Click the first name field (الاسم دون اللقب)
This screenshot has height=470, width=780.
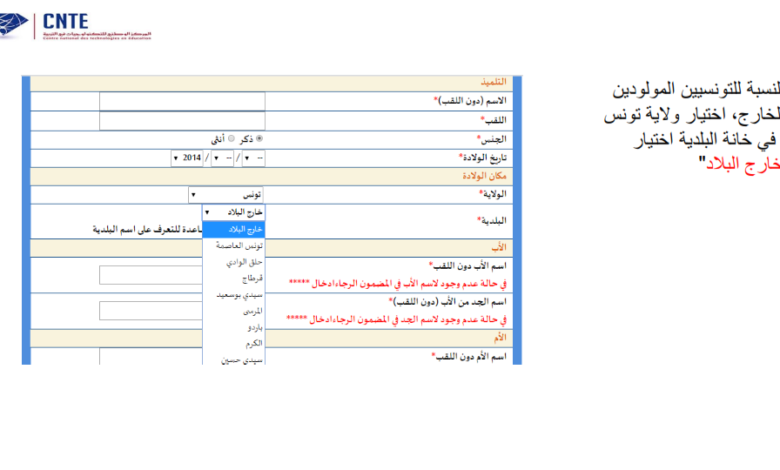pyautogui.click(x=182, y=101)
